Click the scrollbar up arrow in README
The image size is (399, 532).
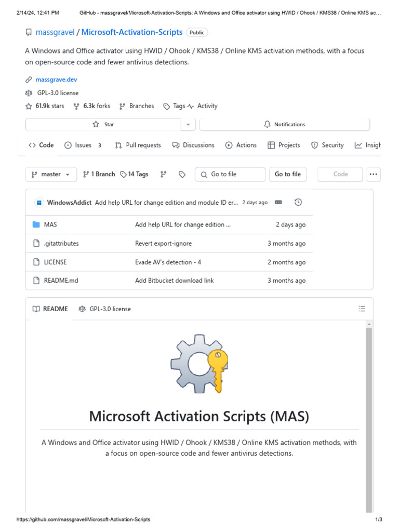click(369, 325)
